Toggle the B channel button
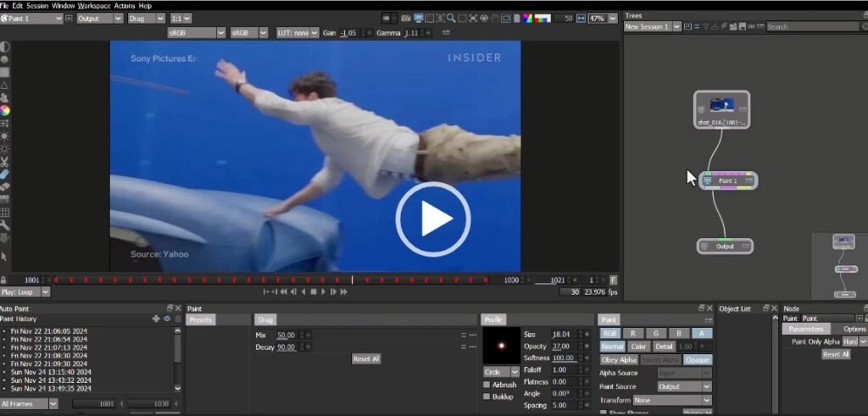 tap(679, 334)
